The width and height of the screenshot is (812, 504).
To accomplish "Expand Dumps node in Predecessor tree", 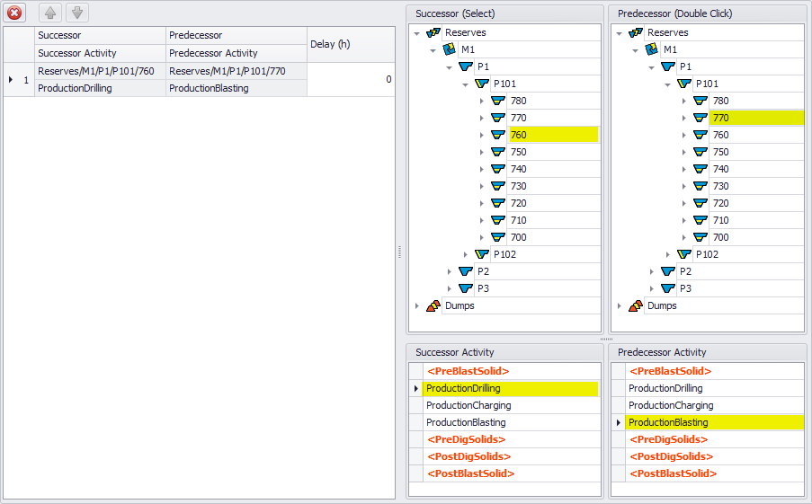I will point(619,305).
